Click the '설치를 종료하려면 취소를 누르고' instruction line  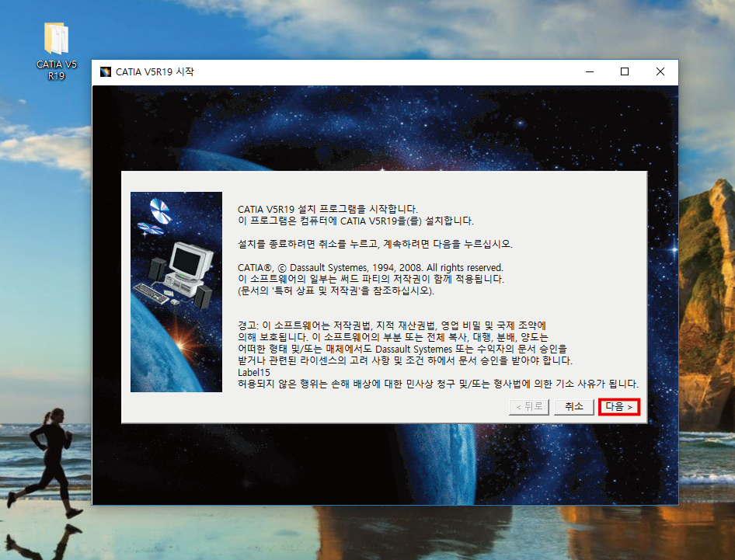(375, 244)
